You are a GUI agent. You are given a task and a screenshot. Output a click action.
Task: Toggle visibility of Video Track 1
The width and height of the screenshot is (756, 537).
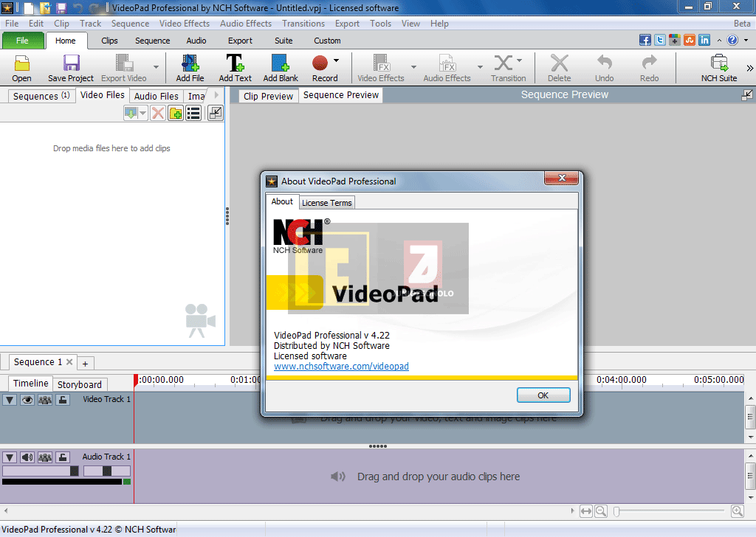click(28, 400)
